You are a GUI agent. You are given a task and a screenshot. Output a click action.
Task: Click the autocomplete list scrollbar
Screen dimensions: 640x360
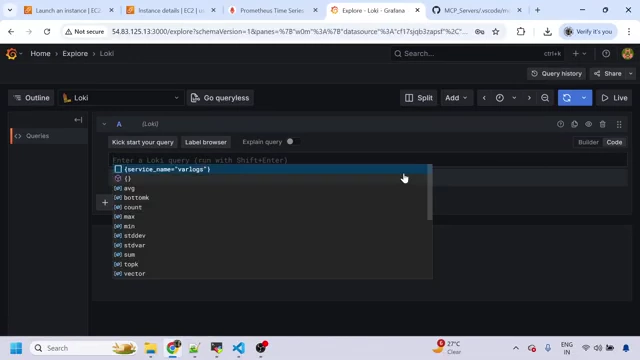pos(429,193)
